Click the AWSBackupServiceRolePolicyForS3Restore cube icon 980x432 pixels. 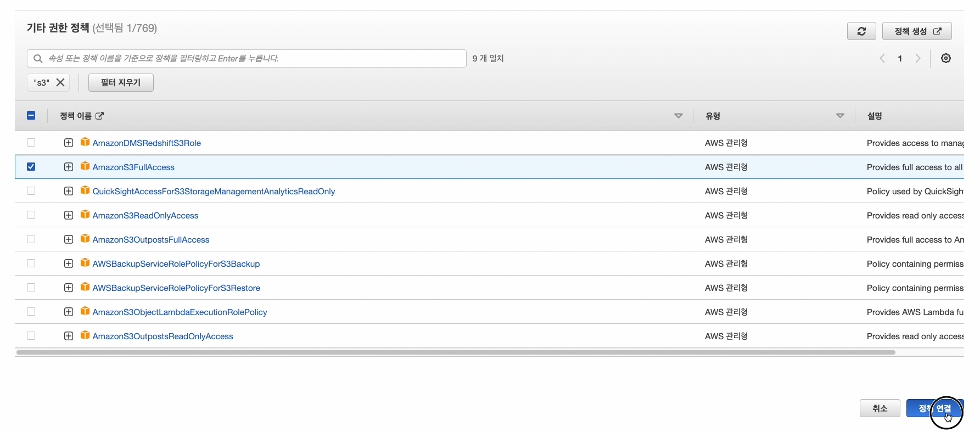(85, 287)
